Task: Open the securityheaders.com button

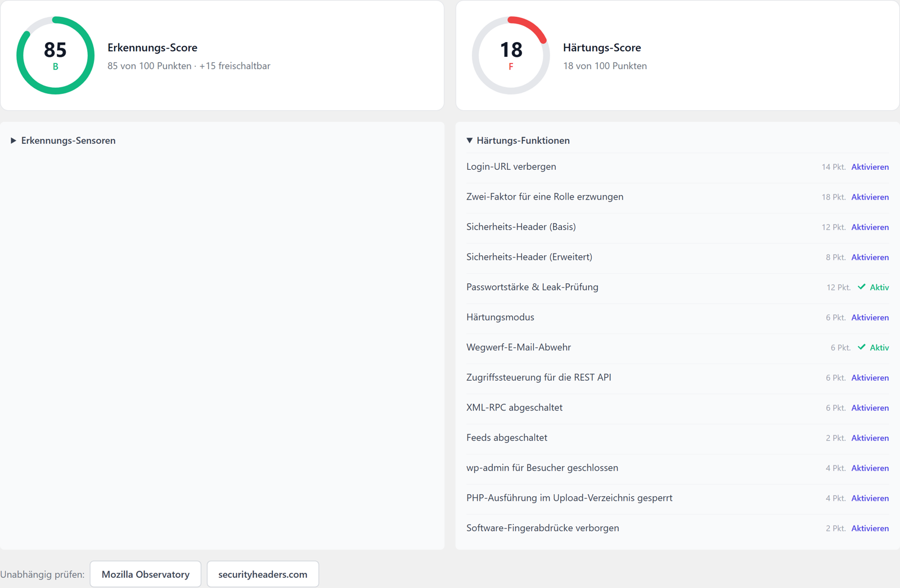Action: click(263, 574)
